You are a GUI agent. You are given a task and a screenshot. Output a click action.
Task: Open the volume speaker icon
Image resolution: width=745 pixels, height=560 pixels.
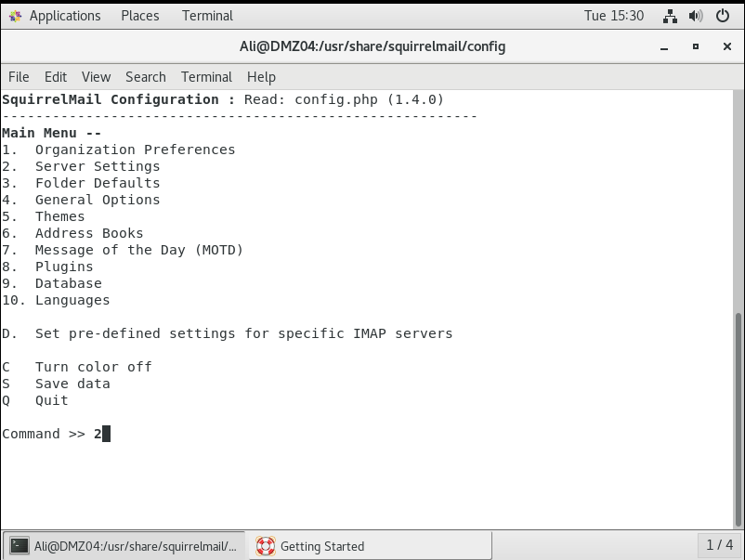(696, 16)
